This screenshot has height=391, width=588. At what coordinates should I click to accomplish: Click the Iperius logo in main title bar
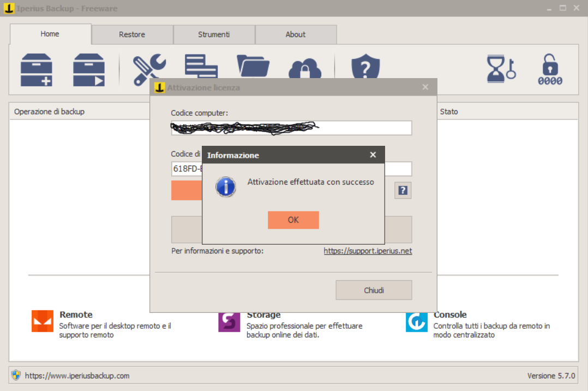point(9,8)
